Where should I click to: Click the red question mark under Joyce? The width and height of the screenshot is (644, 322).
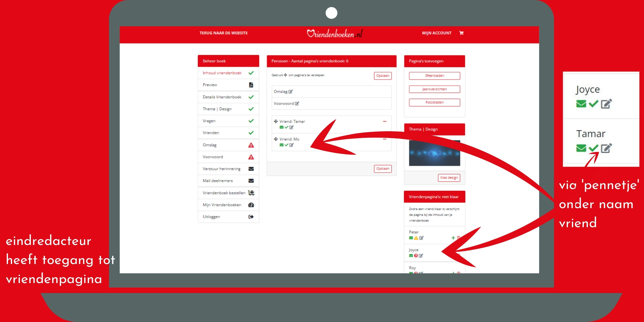tap(416, 256)
